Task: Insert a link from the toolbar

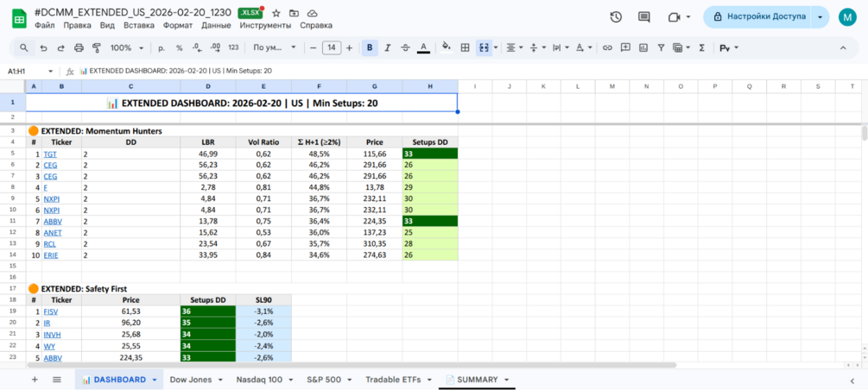Action: click(607, 48)
